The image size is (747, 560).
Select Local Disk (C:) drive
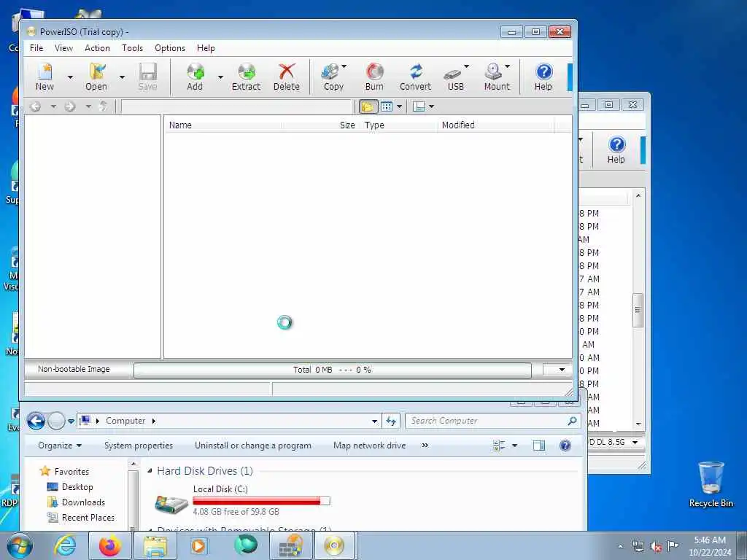coord(242,500)
